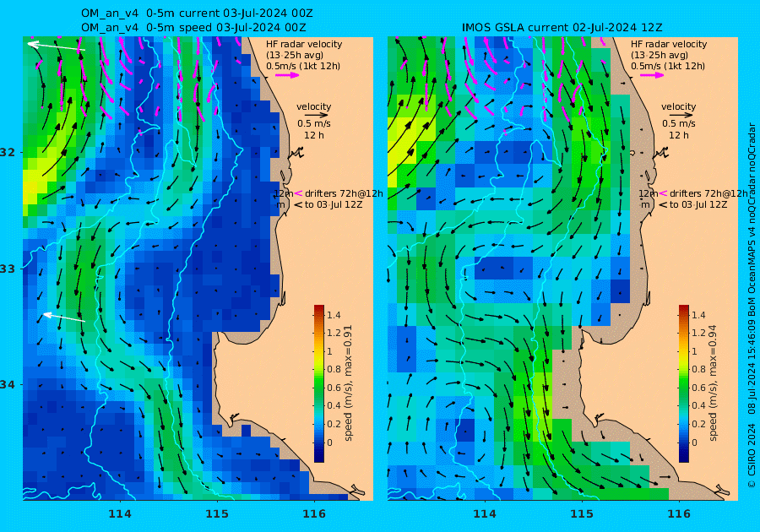Click the magenta drifter marker in right map legend

tap(663, 193)
